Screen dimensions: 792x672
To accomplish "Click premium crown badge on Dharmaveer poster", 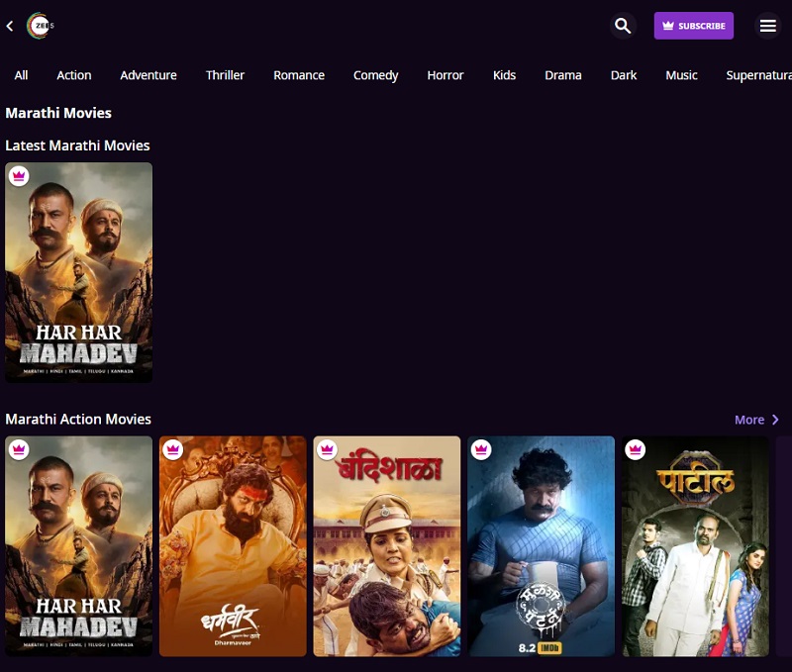I will (x=173, y=450).
